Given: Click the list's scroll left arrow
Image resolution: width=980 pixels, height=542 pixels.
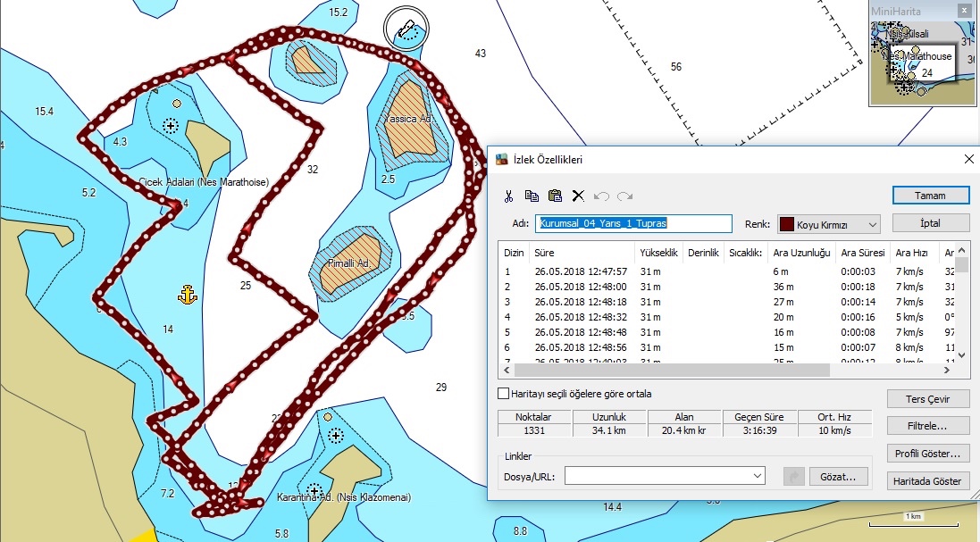Looking at the screenshot, I should click(507, 371).
